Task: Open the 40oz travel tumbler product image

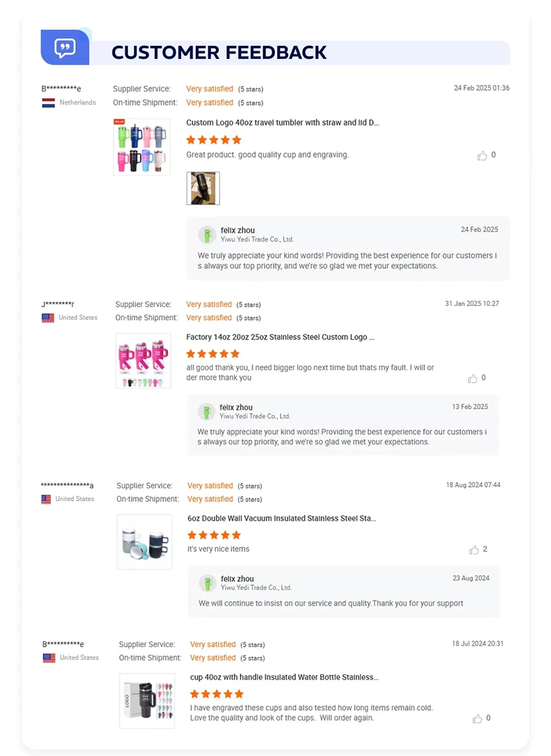Action: pos(141,147)
